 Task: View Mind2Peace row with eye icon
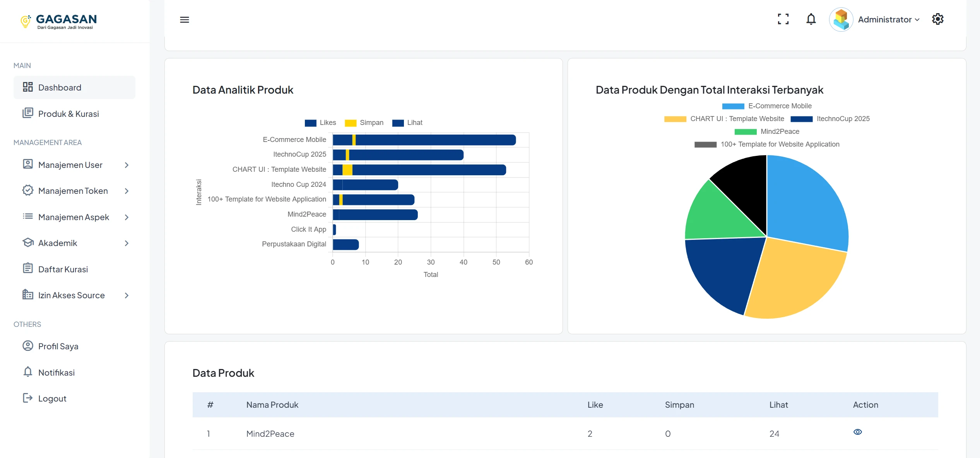pos(857,432)
